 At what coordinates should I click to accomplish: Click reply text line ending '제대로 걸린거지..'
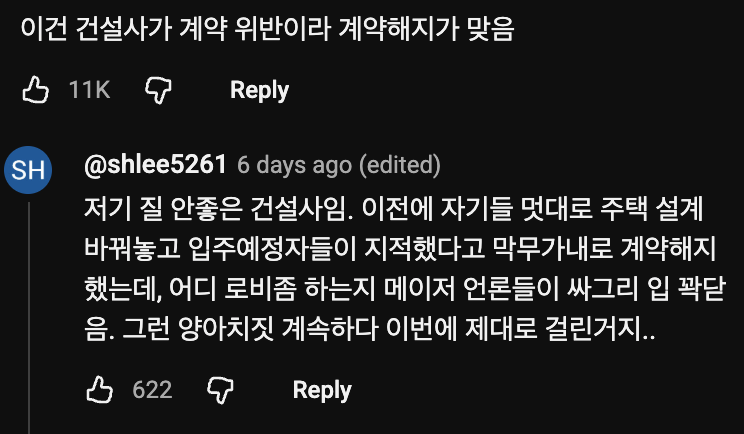(370, 328)
